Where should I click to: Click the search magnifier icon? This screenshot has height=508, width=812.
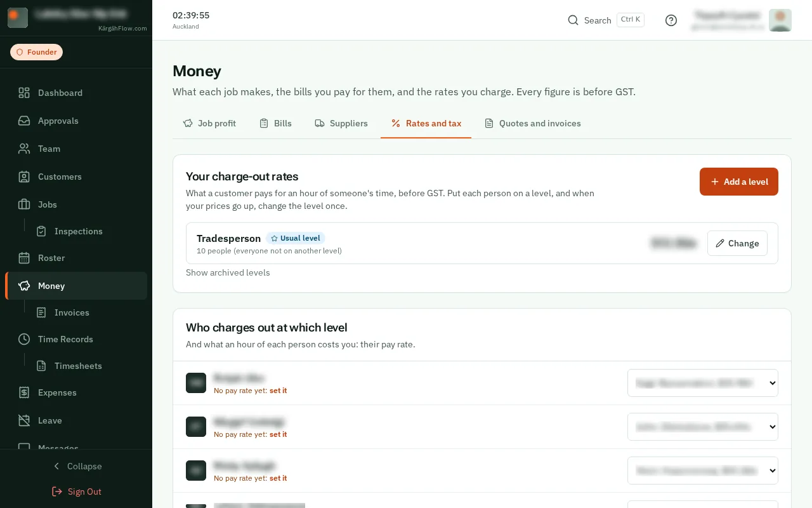pos(573,20)
